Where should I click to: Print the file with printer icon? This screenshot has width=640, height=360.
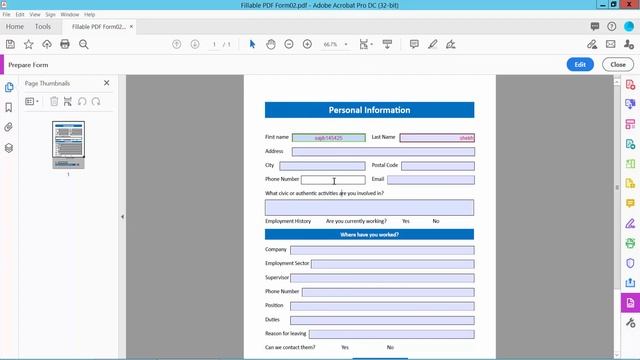tap(65, 44)
